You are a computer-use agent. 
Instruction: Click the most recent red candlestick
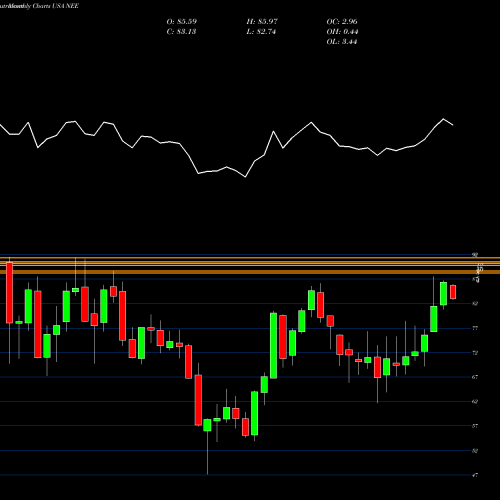point(453,292)
